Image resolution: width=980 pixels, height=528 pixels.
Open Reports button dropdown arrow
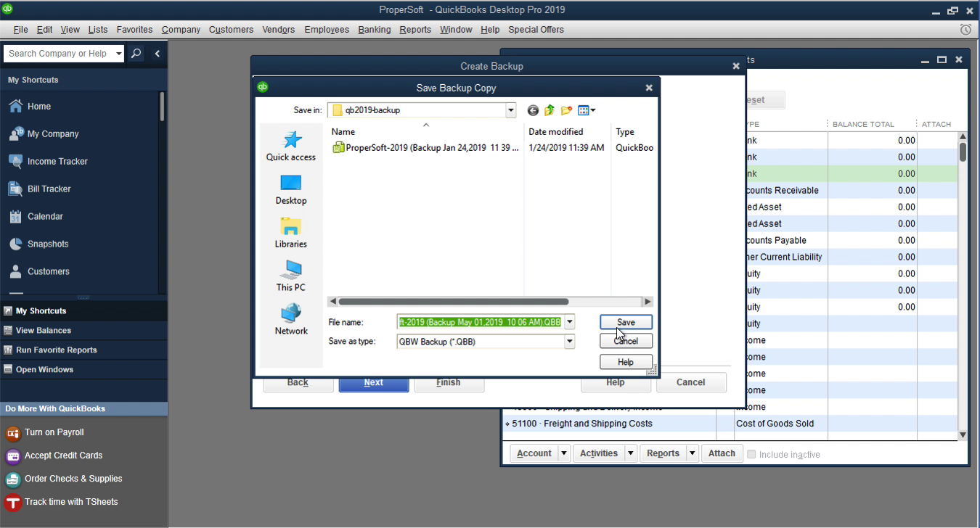(x=693, y=453)
